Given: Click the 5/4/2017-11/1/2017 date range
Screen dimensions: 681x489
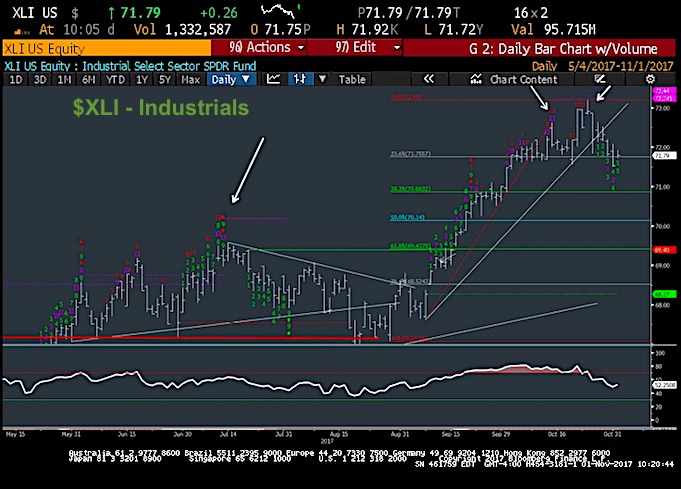Looking at the screenshot, I should 621,66.
